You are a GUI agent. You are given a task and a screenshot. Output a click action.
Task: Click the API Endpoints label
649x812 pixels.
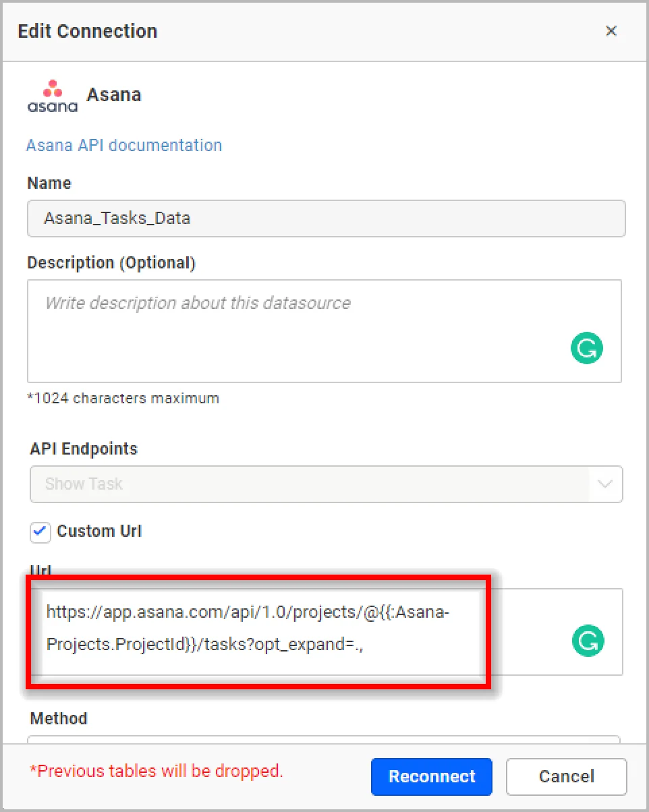(84, 449)
